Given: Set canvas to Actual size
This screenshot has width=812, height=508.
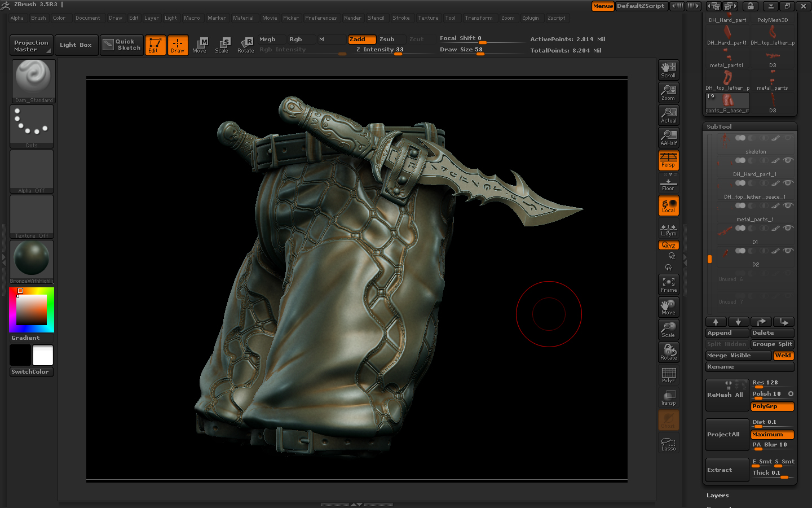Looking at the screenshot, I should pos(668,115).
